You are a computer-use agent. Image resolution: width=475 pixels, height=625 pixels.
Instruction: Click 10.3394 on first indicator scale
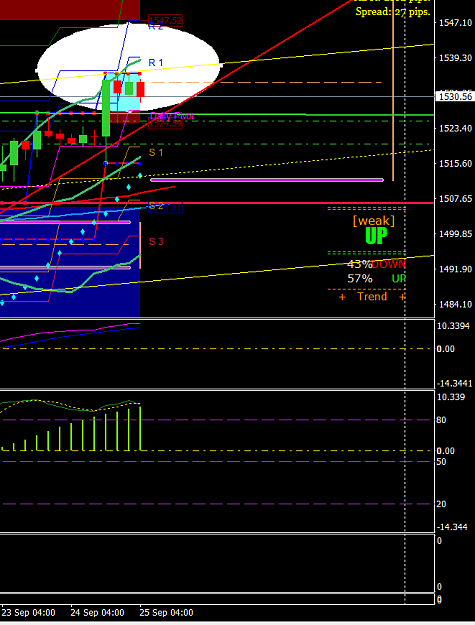point(453,326)
